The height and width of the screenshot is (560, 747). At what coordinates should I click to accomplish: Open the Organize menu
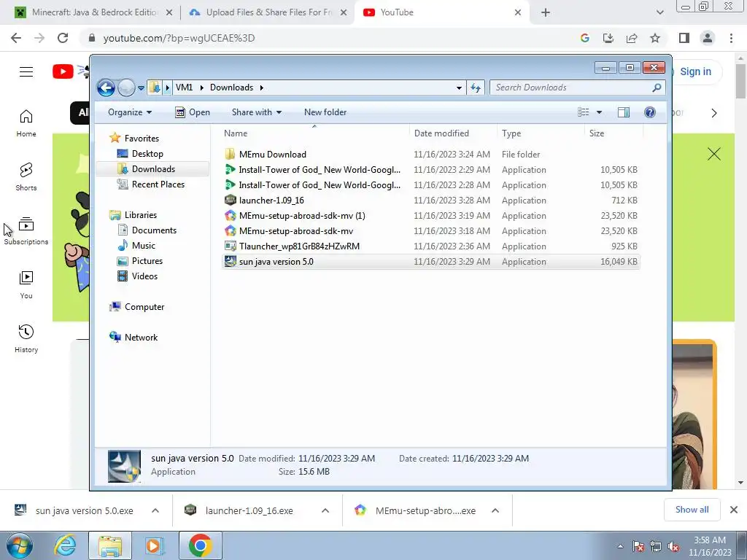pos(130,112)
